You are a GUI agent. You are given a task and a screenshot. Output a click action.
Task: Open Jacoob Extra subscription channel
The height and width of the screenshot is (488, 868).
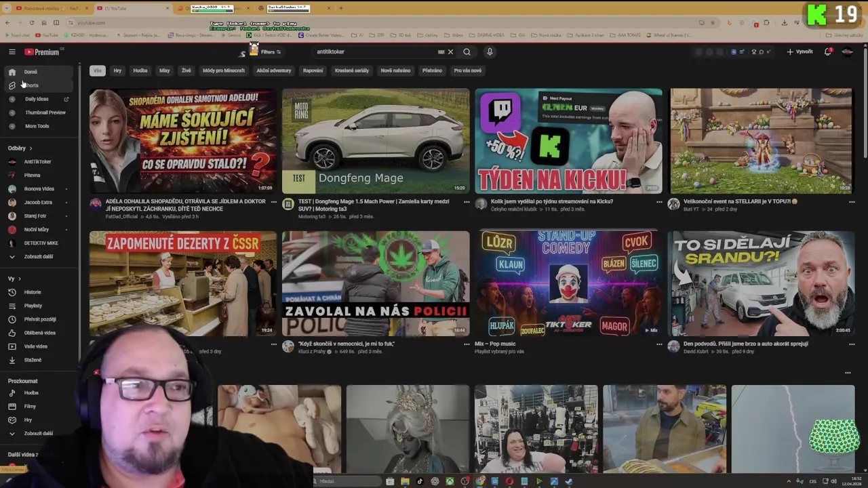pos(38,202)
